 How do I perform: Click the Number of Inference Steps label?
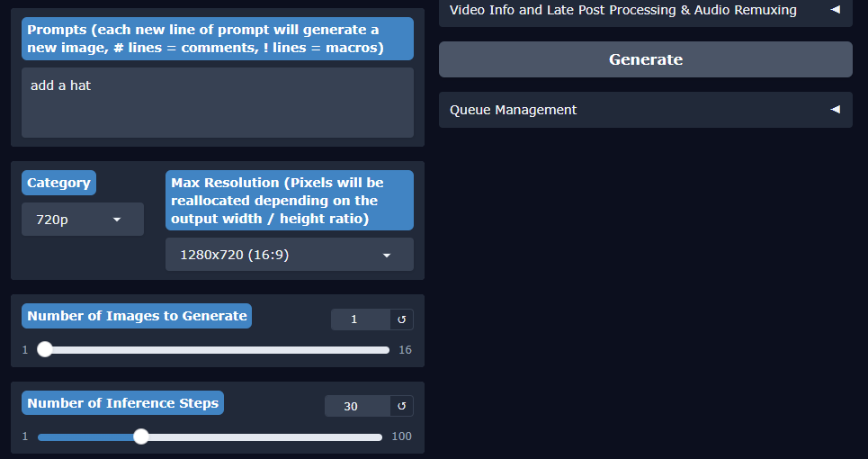(x=122, y=403)
